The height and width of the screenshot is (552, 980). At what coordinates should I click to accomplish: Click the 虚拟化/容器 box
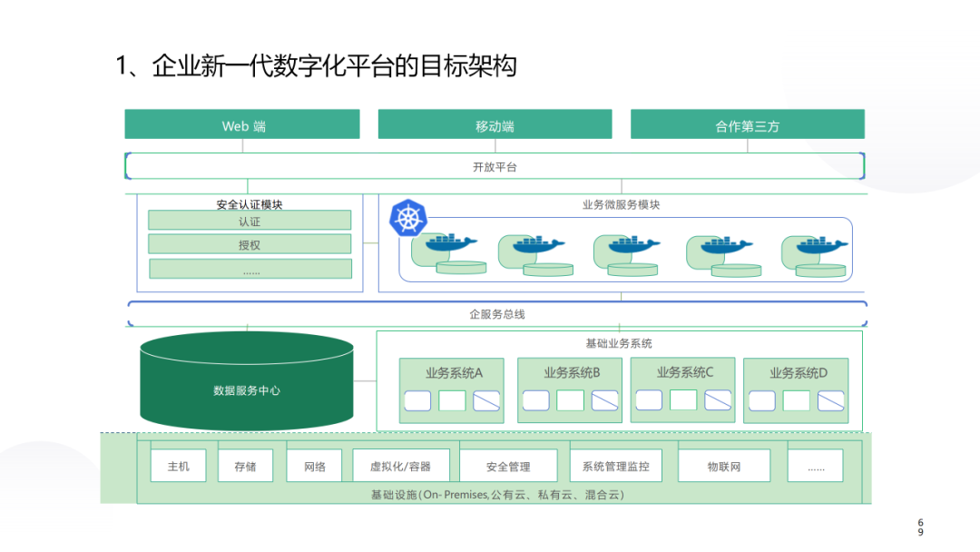click(401, 466)
